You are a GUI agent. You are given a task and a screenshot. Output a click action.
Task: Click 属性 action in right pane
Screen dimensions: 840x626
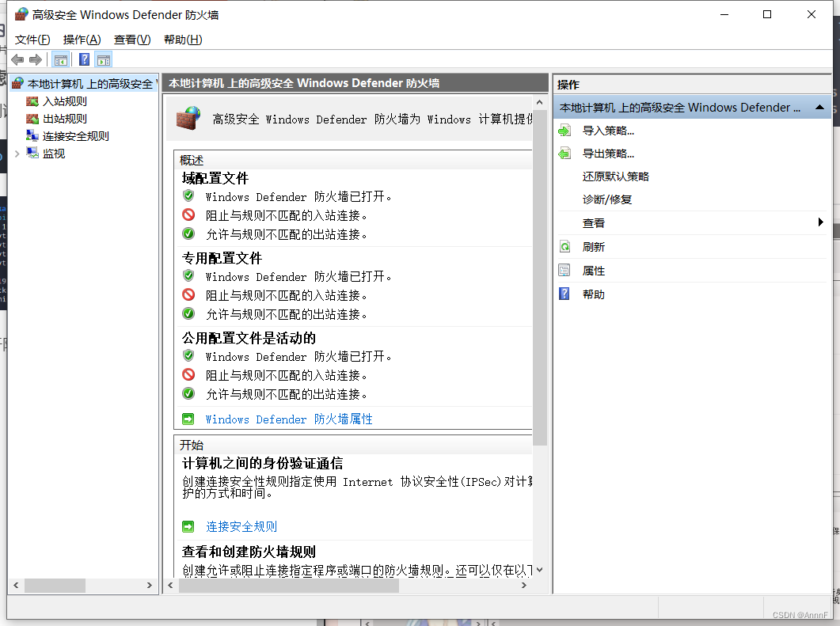(594, 271)
